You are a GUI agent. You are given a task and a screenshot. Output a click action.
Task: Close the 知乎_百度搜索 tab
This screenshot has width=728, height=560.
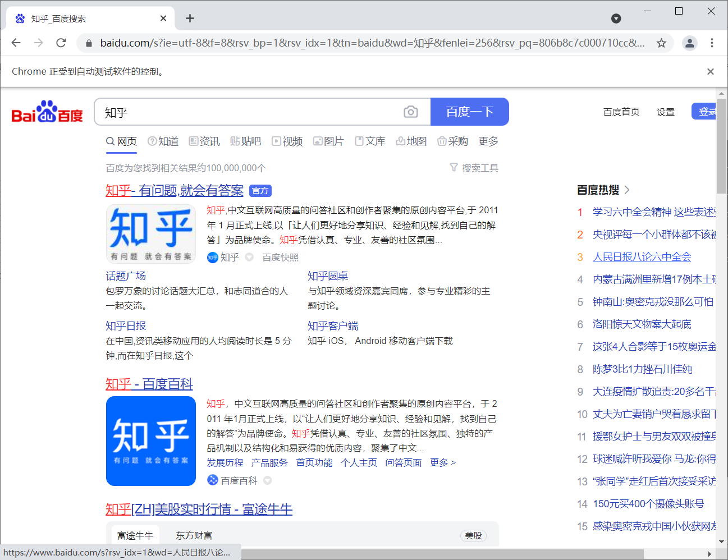163,19
